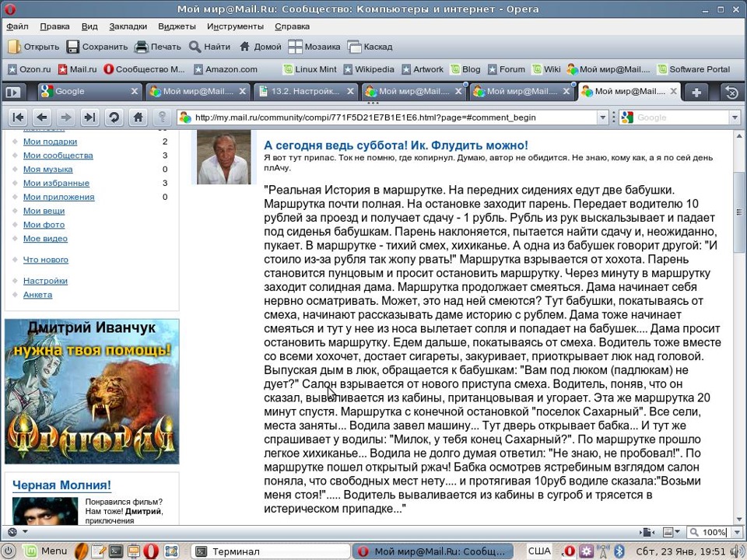Click the Fast Forward navigation arrow

(x=89, y=117)
